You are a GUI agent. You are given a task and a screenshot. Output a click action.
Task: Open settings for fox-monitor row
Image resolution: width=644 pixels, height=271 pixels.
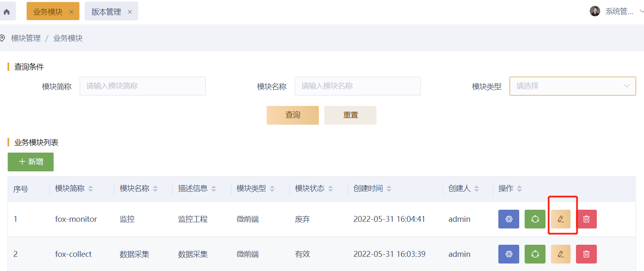[508, 219]
